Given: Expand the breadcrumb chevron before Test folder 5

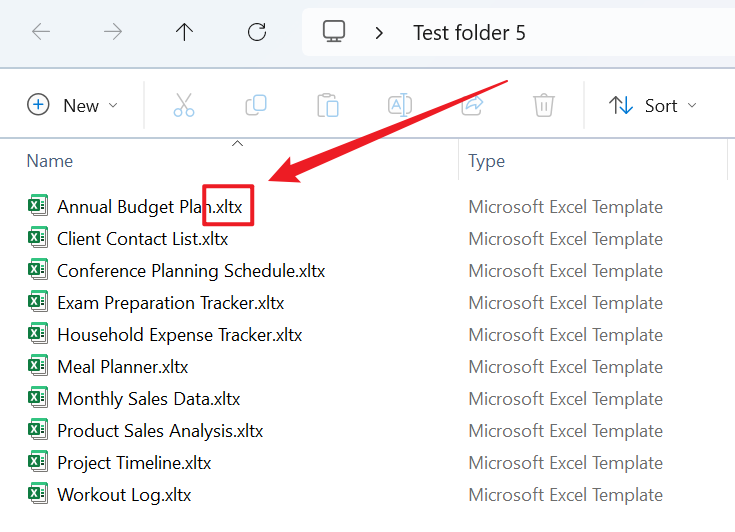Looking at the screenshot, I should click(379, 32).
